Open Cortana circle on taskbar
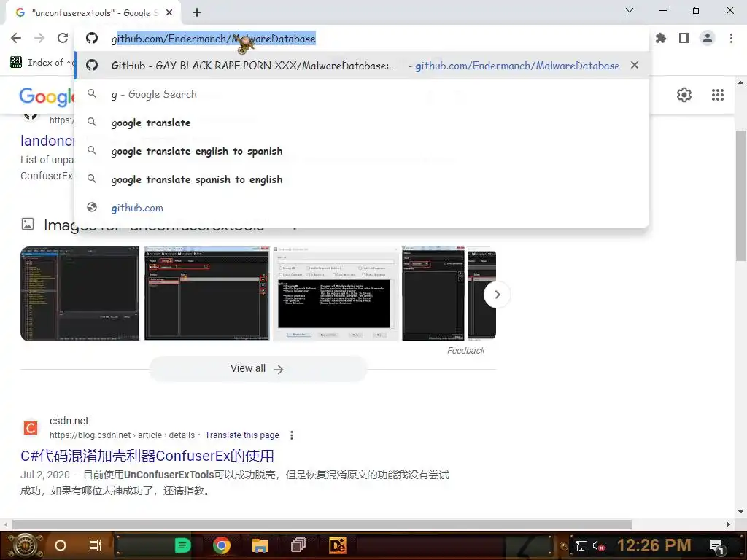747x560 pixels. pos(61,545)
